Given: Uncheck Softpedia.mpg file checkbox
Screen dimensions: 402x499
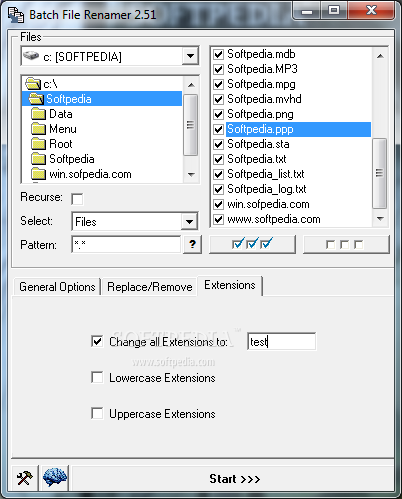Looking at the screenshot, I should [x=218, y=84].
